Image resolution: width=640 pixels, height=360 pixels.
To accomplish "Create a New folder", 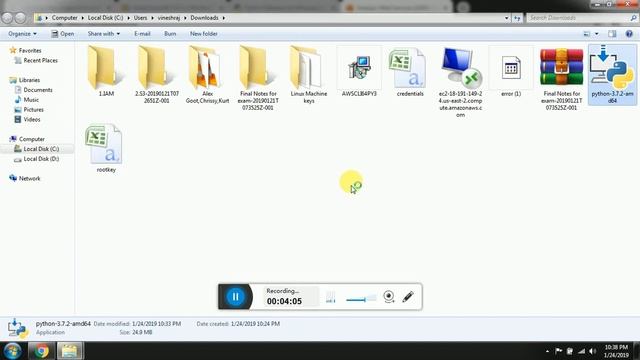I will [203, 34].
